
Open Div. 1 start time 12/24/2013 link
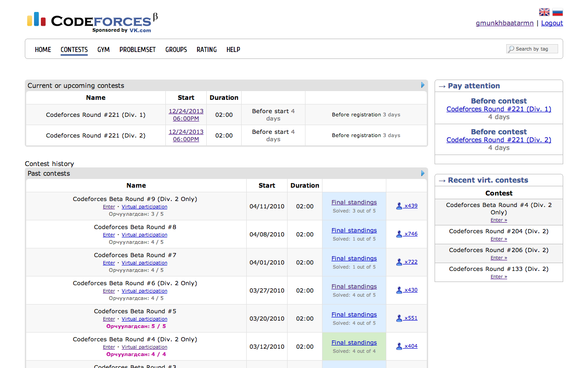(x=186, y=115)
